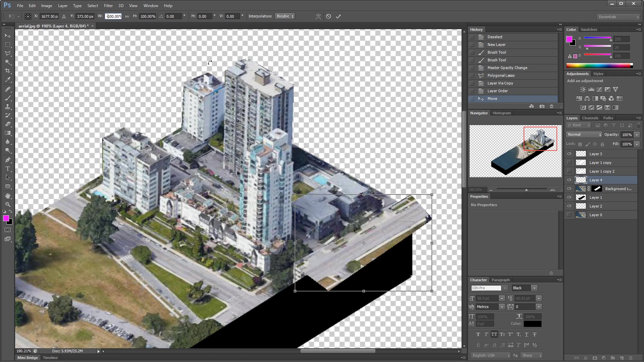
Task: Hide Background copy layer visibility
Action: coord(569,189)
